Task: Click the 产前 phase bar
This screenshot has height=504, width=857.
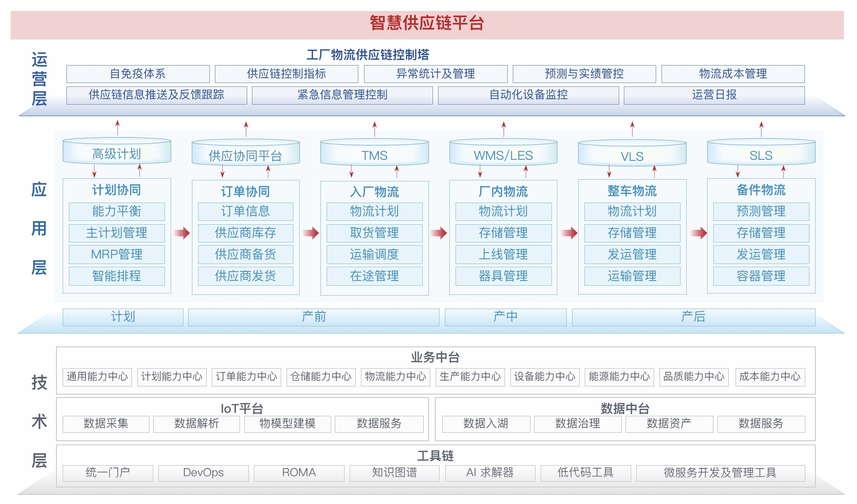Action: 314,317
